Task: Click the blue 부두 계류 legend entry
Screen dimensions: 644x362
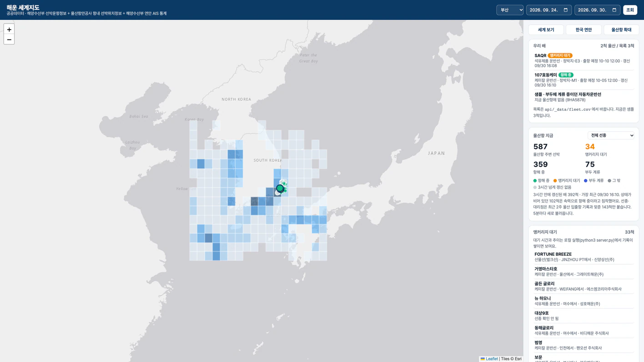Action: pyautogui.click(x=594, y=181)
